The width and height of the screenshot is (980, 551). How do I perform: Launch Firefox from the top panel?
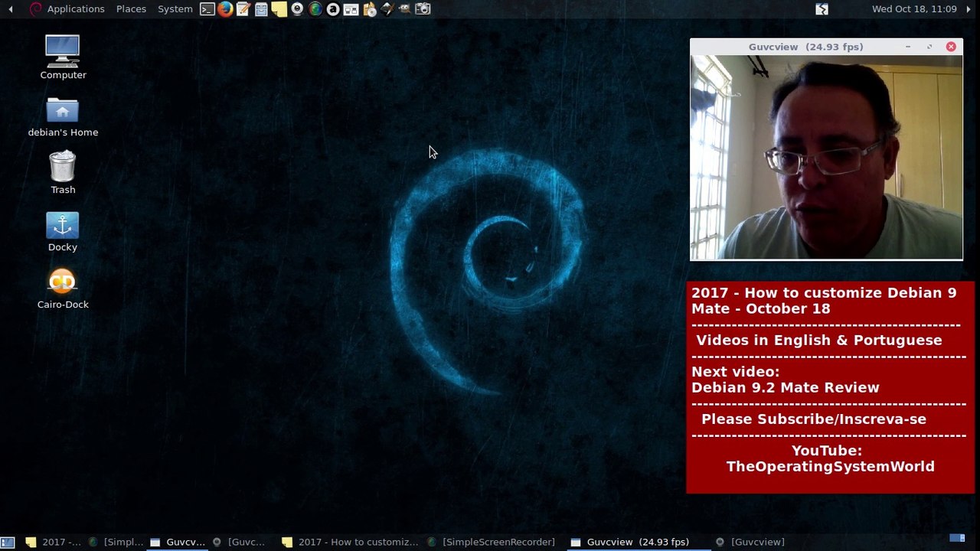point(225,9)
